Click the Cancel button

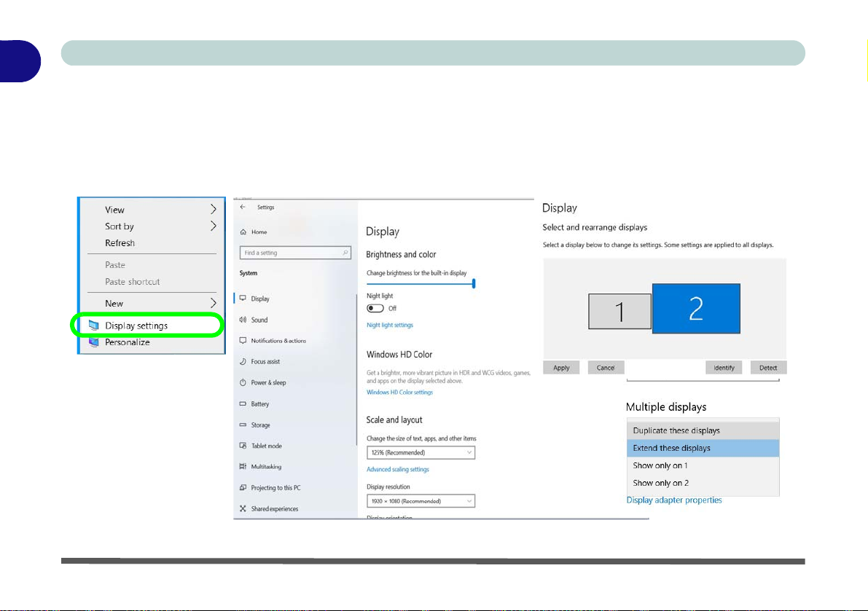point(605,368)
